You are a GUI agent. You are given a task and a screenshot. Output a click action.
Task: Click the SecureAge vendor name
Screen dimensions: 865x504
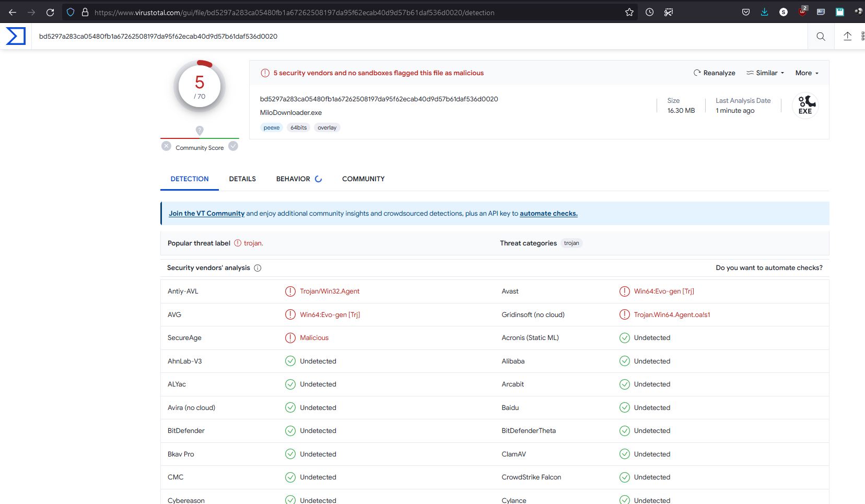tap(184, 338)
